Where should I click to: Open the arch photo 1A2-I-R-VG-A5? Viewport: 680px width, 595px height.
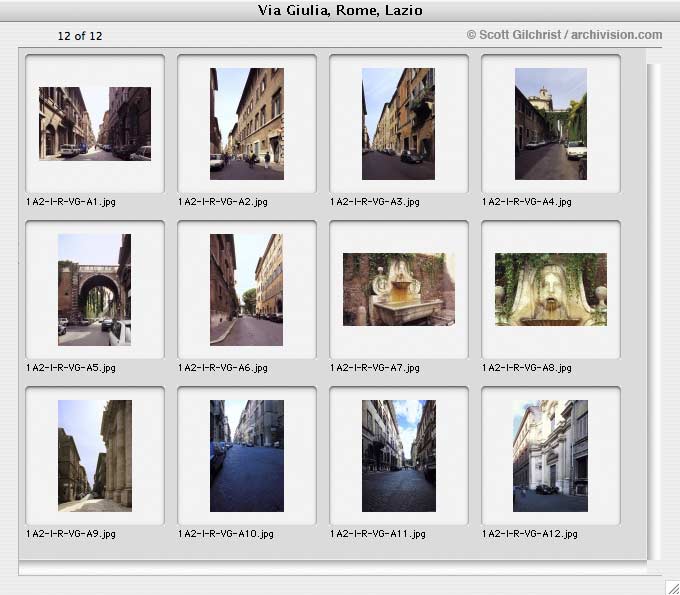point(95,290)
